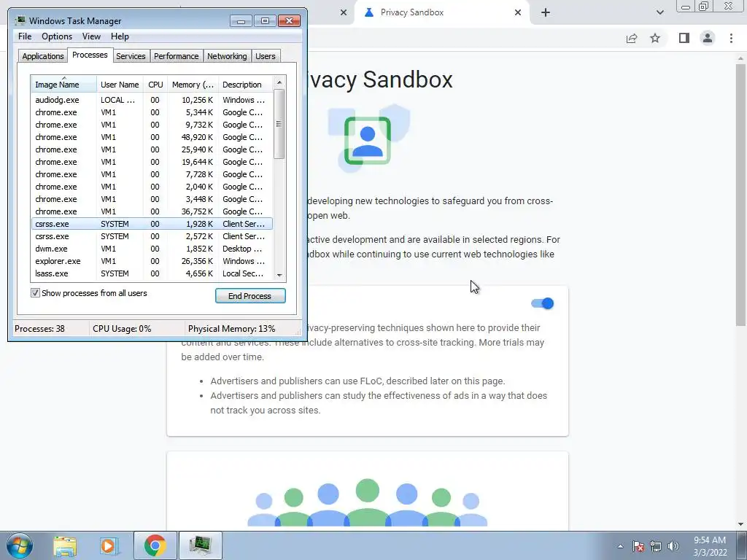This screenshot has width=747, height=560.
Task: Switch to the Performance tab
Action: click(x=176, y=56)
